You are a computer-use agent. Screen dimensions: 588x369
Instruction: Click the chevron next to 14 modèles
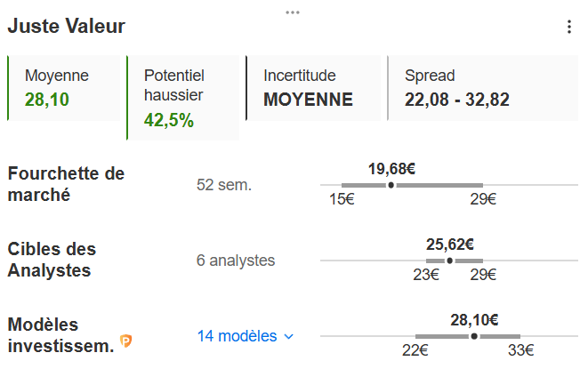pos(288,337)
